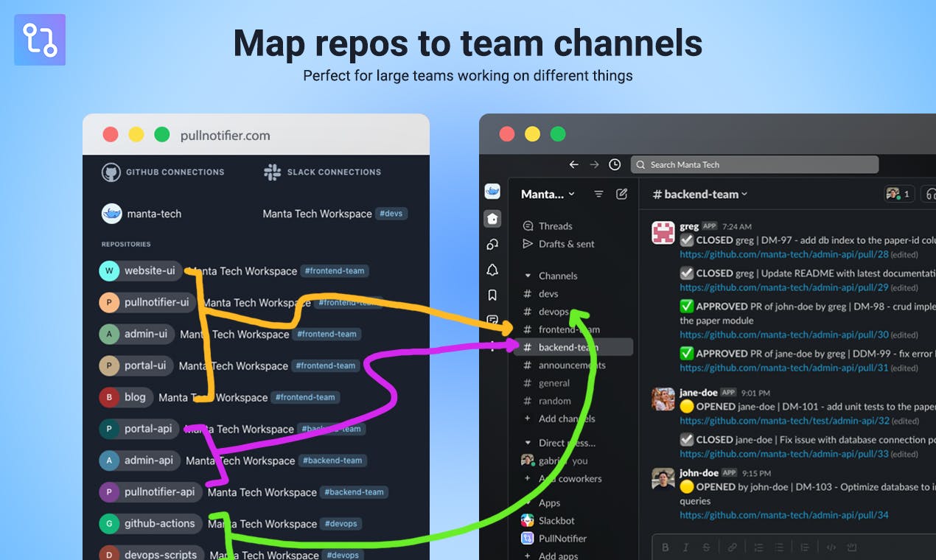Click the PullNotifier logo in top-left corner

[x=40, y=40]
